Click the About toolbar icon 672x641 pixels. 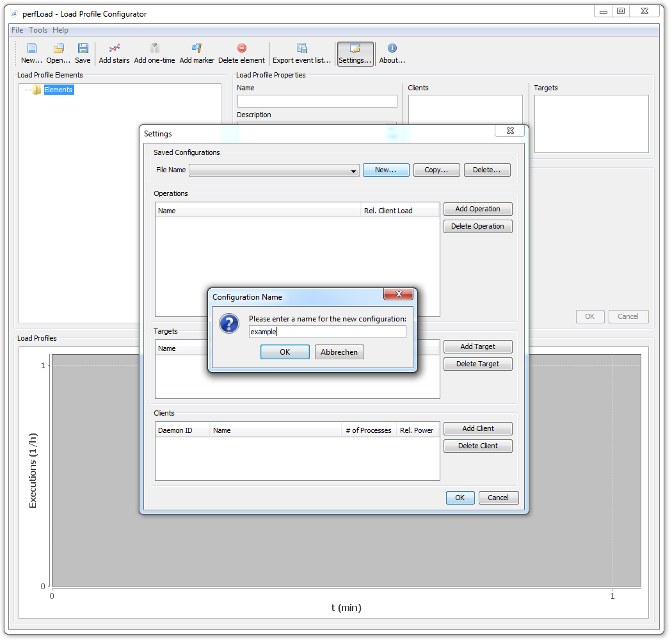click(392, 53)
